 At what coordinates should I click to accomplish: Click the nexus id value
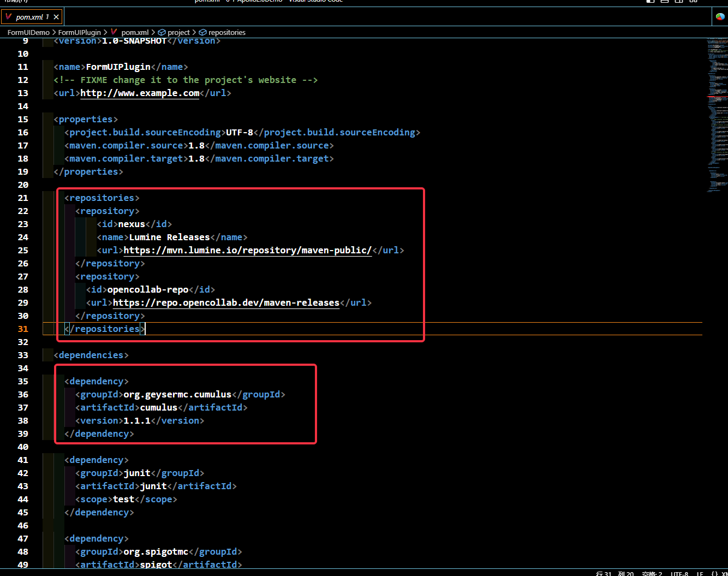pos(132,224)
